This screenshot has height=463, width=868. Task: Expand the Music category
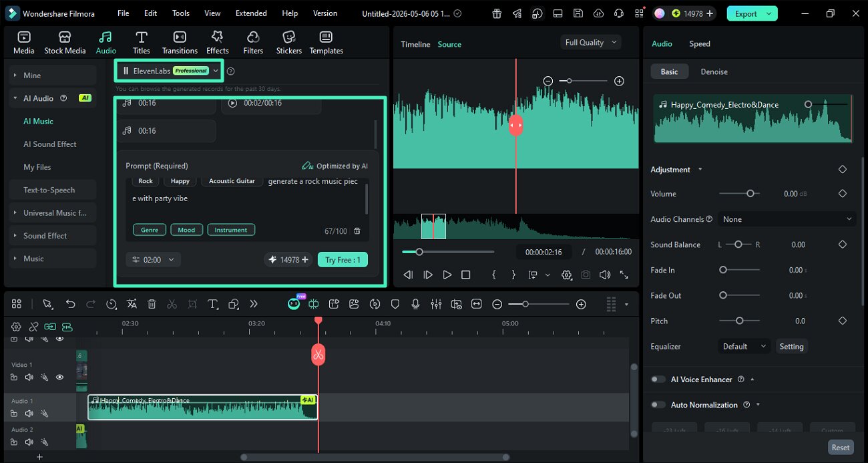tap(53, 259)
